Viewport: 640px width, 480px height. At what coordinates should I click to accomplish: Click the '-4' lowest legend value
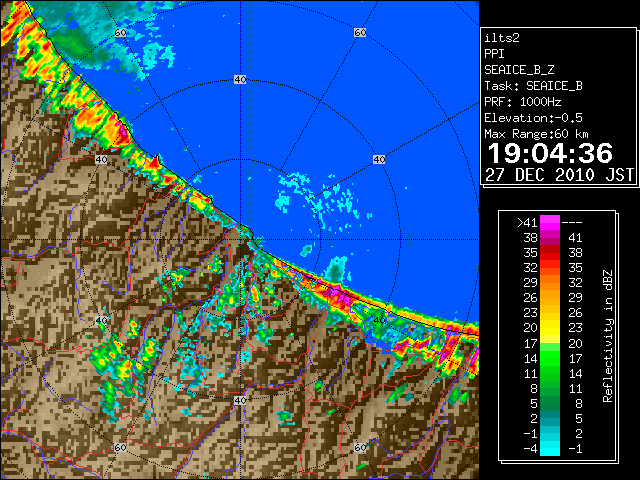530,449
